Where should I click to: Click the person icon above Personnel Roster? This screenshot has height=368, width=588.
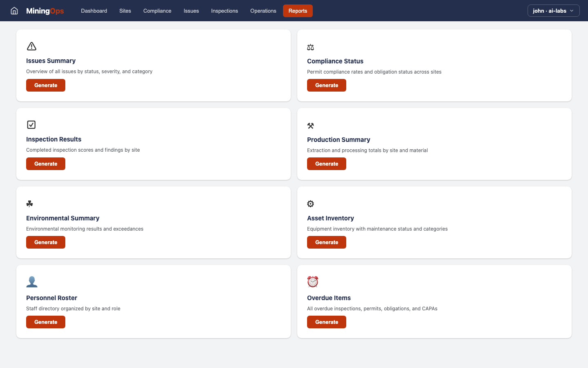coord(32,281)
